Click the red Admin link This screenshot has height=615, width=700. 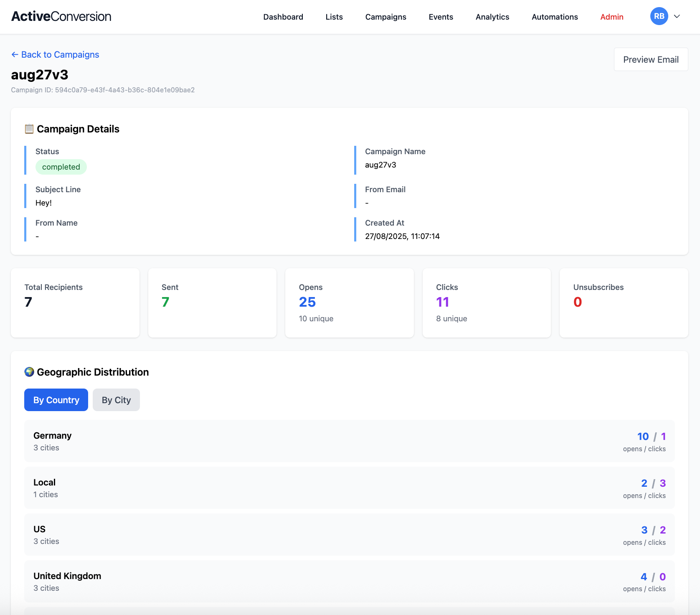[611, 17]
